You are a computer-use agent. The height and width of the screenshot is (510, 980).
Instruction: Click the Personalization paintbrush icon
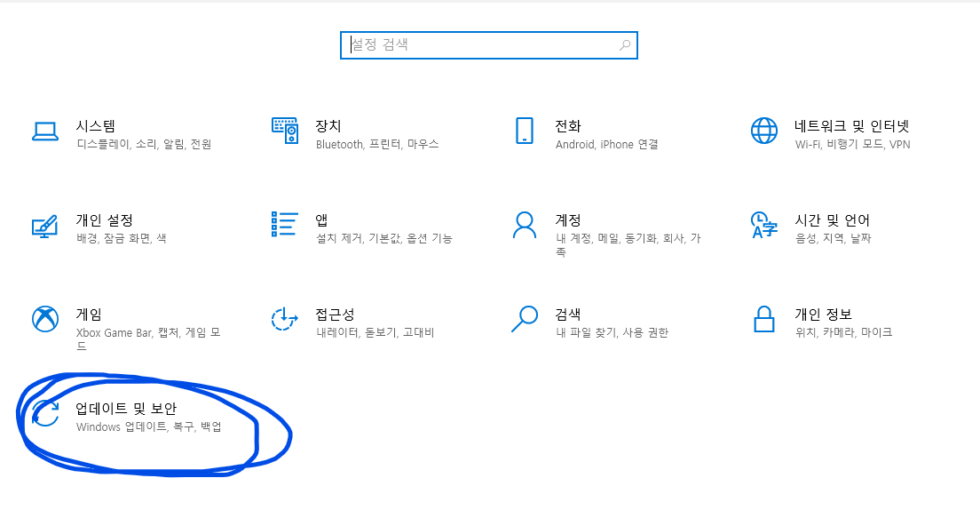click(x=45, y=226)
